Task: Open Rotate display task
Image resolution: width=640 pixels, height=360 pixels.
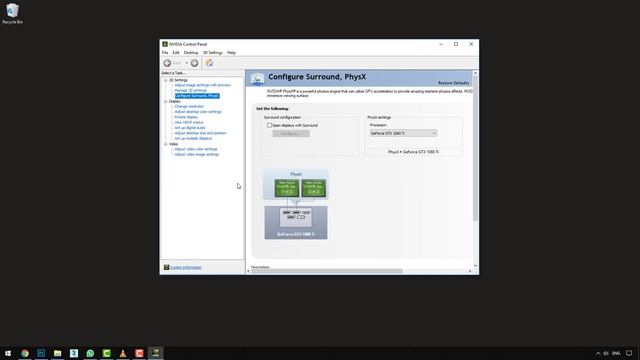Action: click(x=186, y=117)
